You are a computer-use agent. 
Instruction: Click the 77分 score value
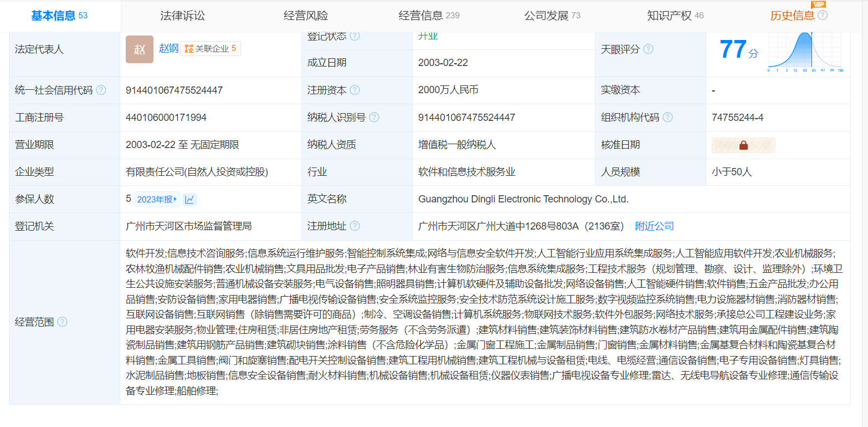tap(739, 49)
